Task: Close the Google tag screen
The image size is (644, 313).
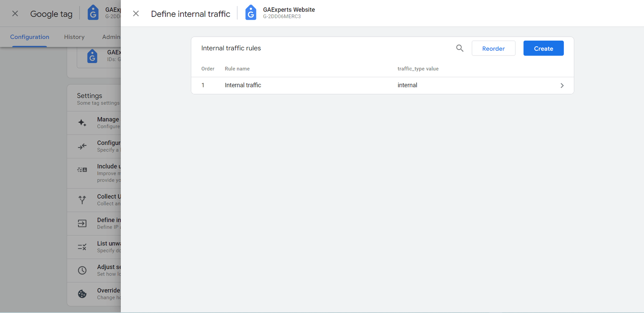Action: pyautogui.click(x=15, y=13)
